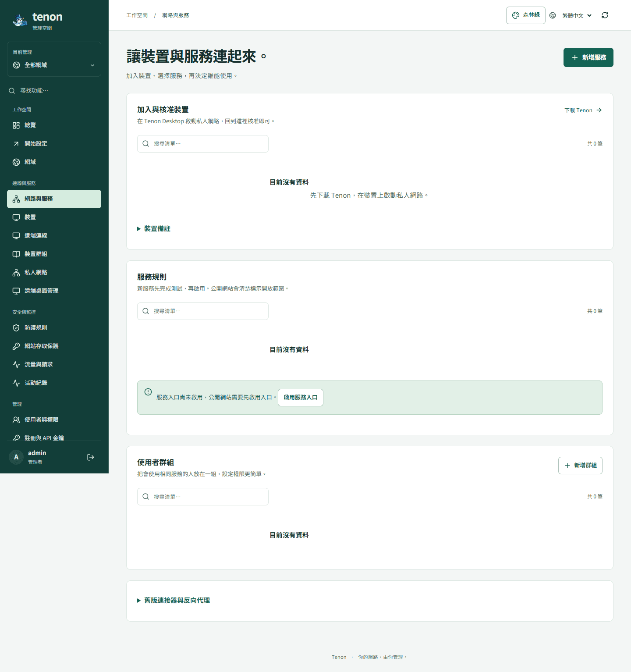Open 裝置群組 in the sidebar
This screenshot has height=672, width=631.
[x=54, y=254]
